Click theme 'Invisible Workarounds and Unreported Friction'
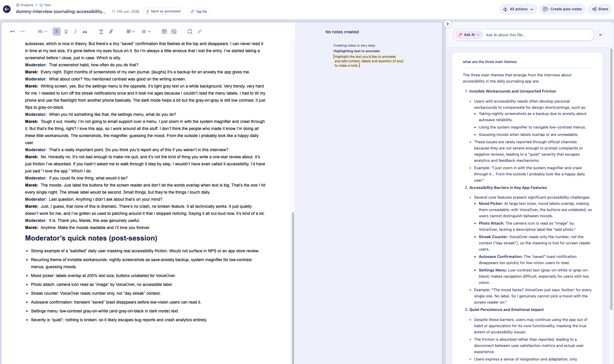 click(x=513, y=91)
